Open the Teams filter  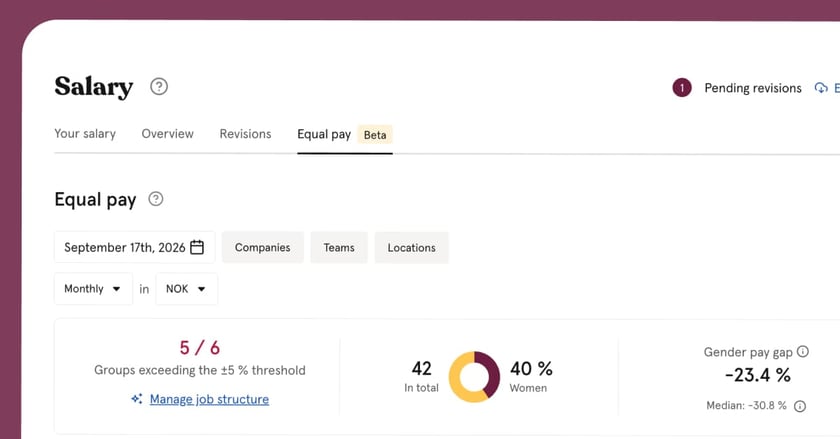(x=339, y=248)
